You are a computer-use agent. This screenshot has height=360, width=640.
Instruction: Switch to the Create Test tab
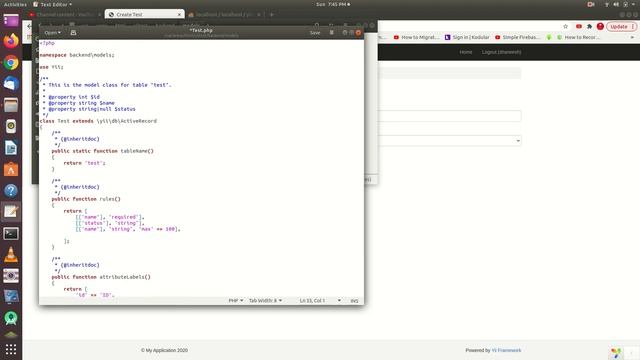click(144, 14)
